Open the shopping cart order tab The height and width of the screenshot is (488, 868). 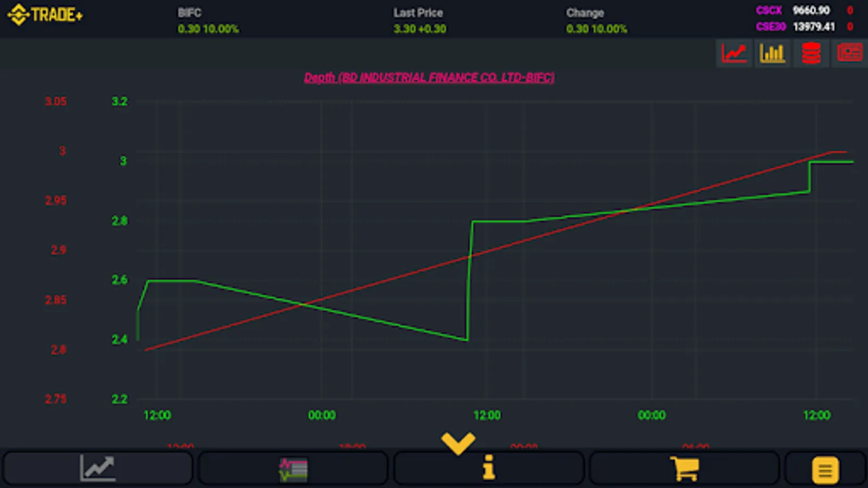click(685, 468)
